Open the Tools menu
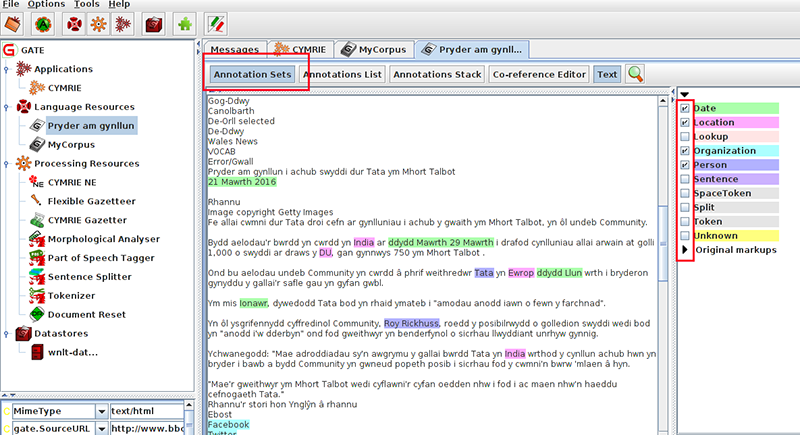 pyautogui.click(x=87, y=4)
